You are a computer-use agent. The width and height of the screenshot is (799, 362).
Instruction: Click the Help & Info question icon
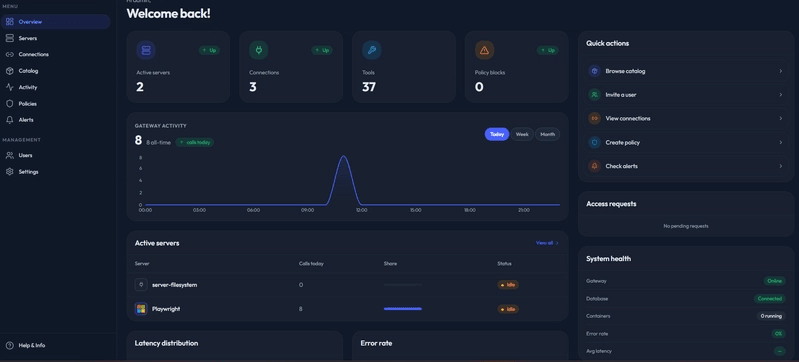coord(10,345)
